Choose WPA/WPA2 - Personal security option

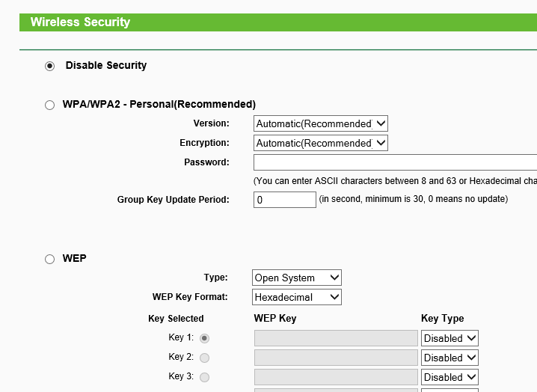coord(49,105)
